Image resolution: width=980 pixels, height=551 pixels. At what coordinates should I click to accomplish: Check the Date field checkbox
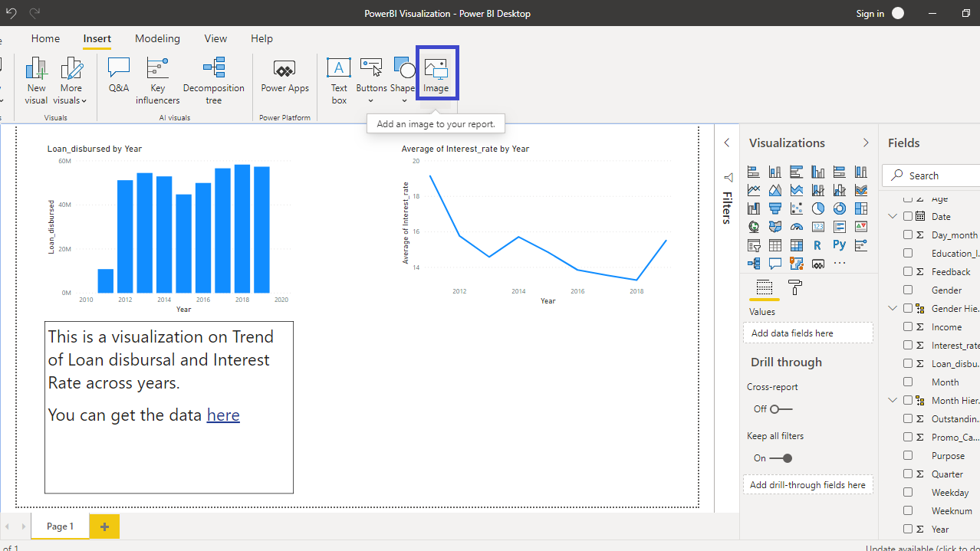click(x=908, y=217)
